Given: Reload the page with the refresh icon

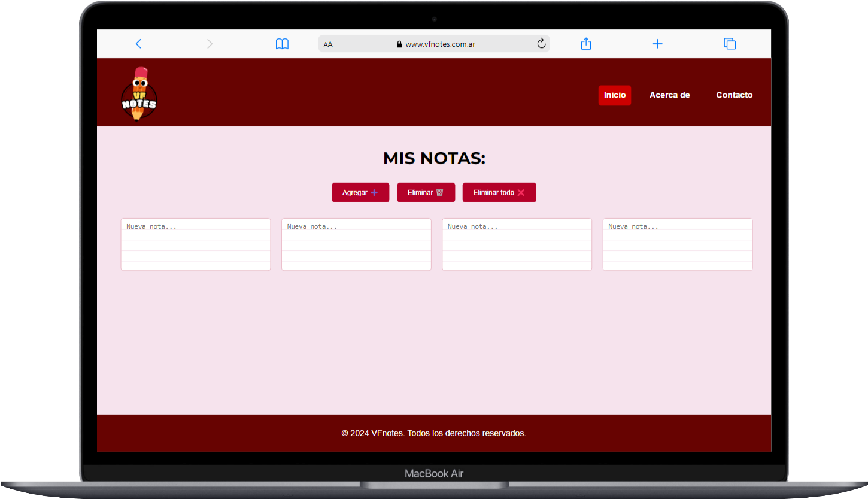Looking at the screenshot, I should tap(541, 43).
